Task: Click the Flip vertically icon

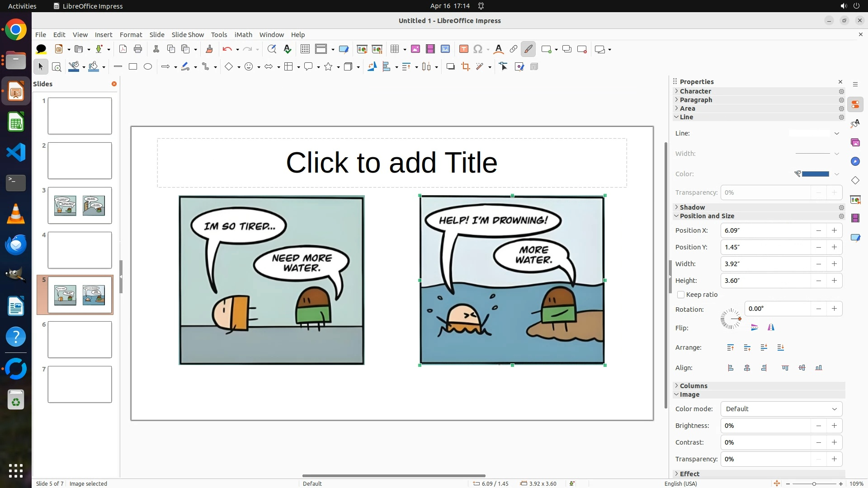Action: (754, 328)
